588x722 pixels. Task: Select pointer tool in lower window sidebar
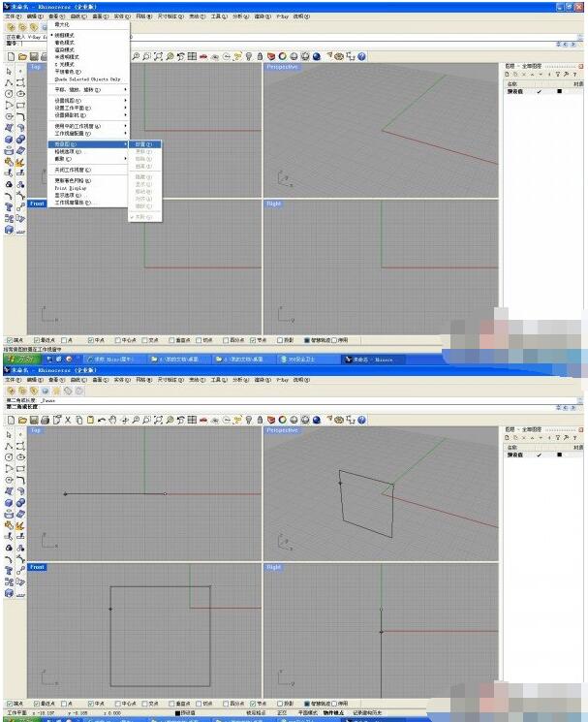click(x=9, y=435)
